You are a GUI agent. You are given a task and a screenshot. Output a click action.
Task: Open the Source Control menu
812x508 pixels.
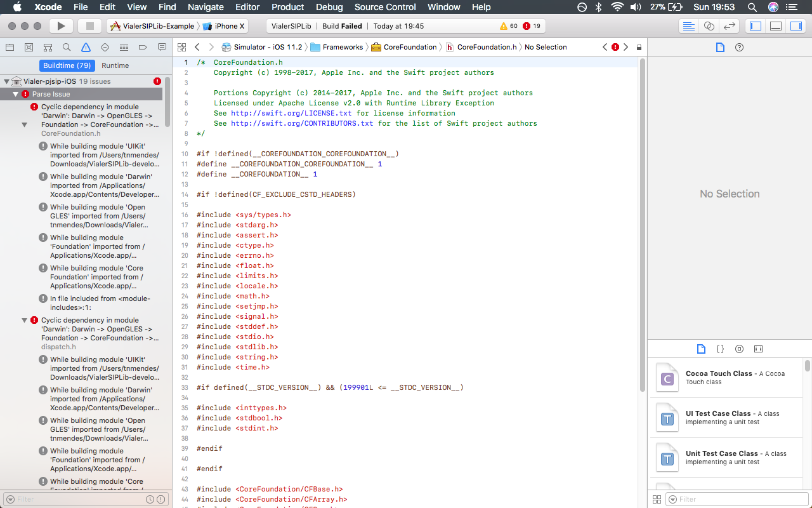click(x=384, y=7)
